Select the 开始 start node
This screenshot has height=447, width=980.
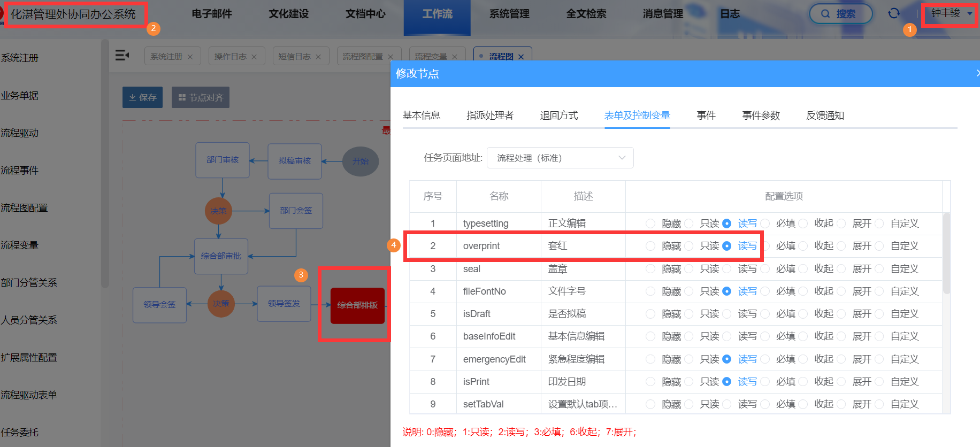tap(361, 161)
